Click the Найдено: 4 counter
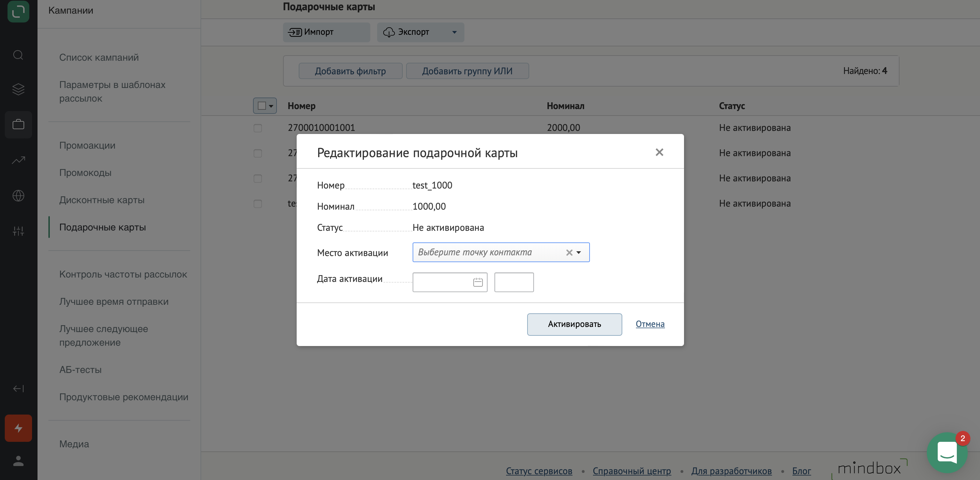 click(x=865, y=71)
